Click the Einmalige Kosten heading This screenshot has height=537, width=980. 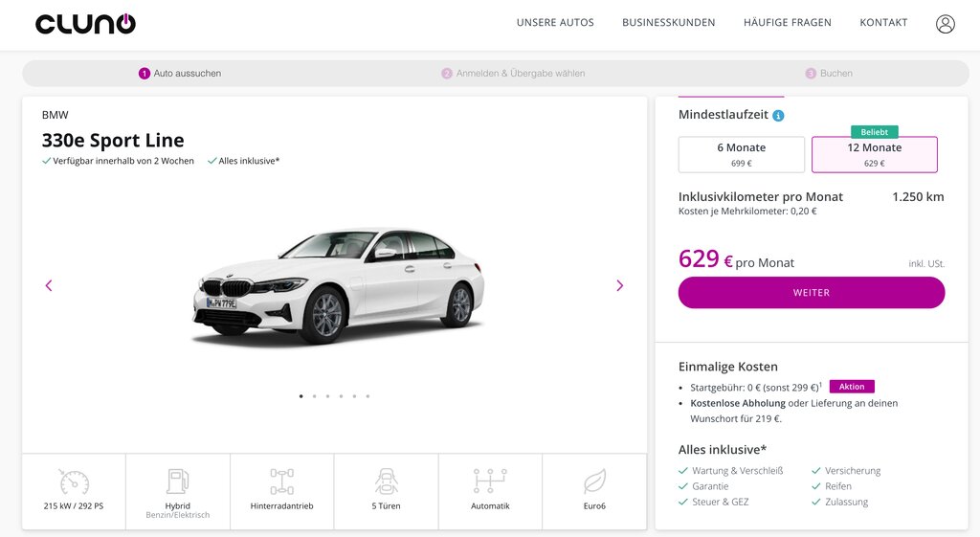728,367
